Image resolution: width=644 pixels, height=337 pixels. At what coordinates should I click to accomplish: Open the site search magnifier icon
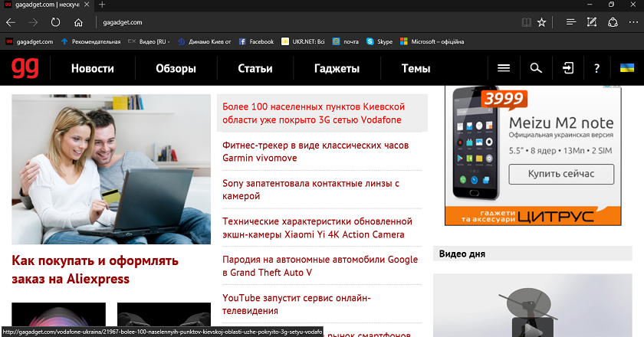[x=536, y=68]
